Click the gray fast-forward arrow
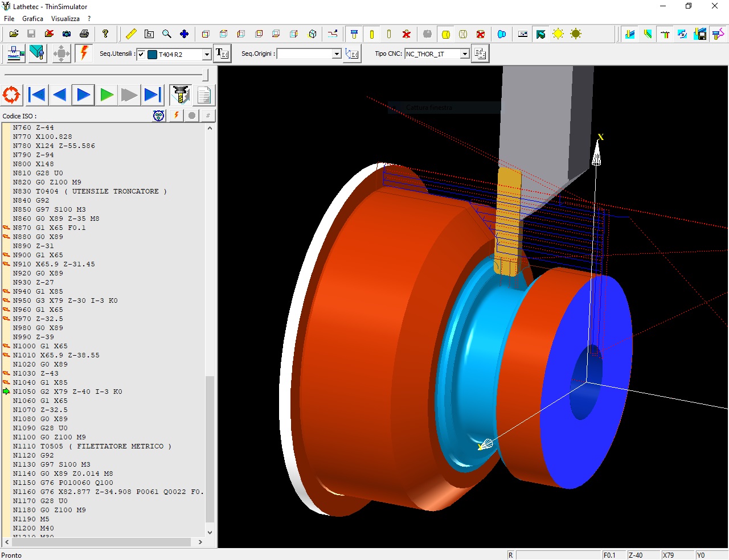The width and height of the screenshot is (729, 560). click(129, 95)
